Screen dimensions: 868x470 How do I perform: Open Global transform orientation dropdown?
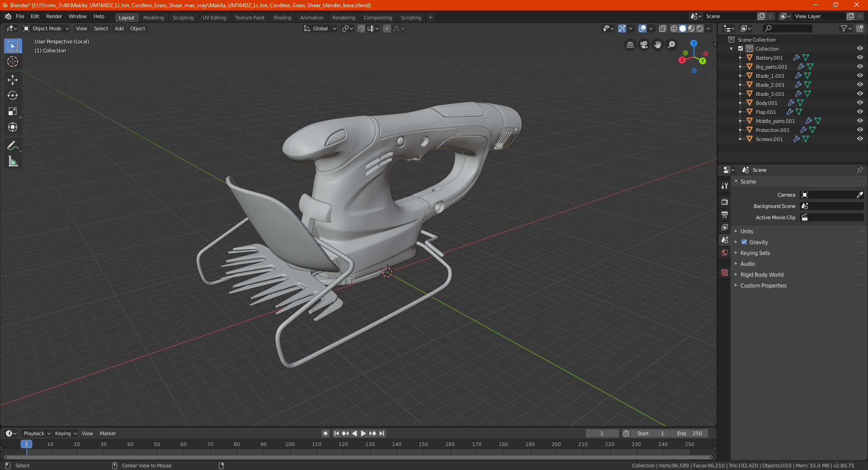pyautogui.click(x=320, y=28)
